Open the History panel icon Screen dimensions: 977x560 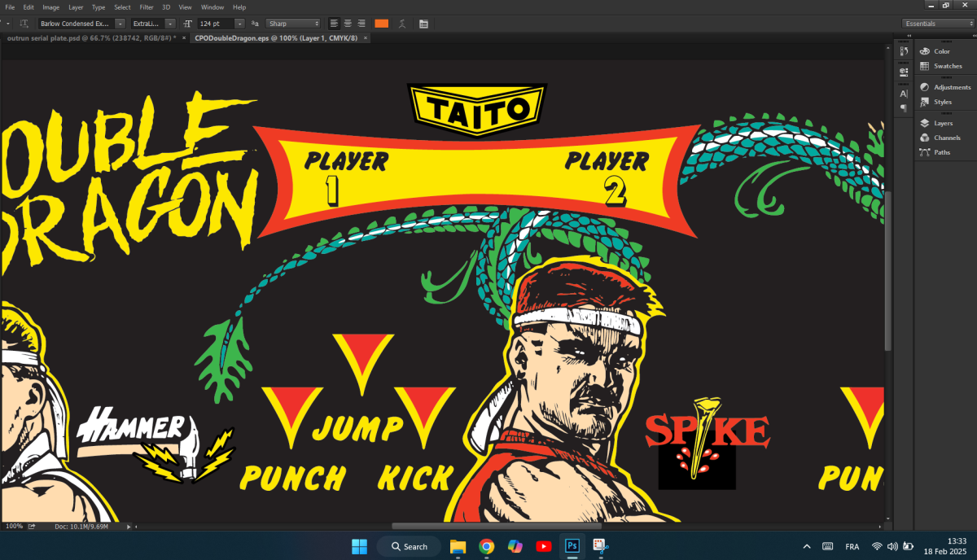[904, 51]
